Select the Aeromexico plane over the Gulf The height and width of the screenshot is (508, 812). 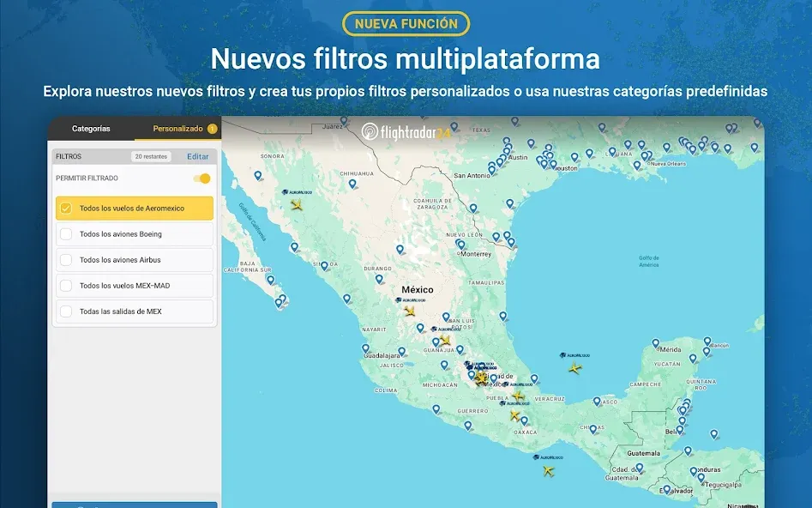coord(574,369)
